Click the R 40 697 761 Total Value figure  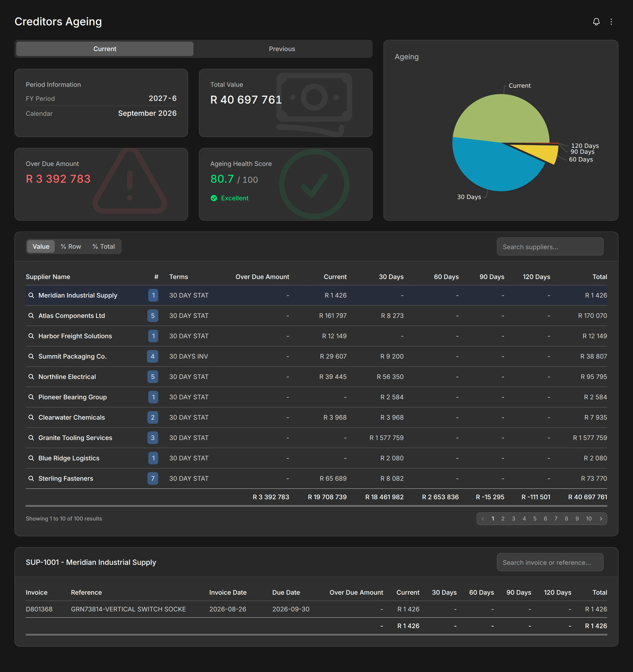[x=246, y=100]
